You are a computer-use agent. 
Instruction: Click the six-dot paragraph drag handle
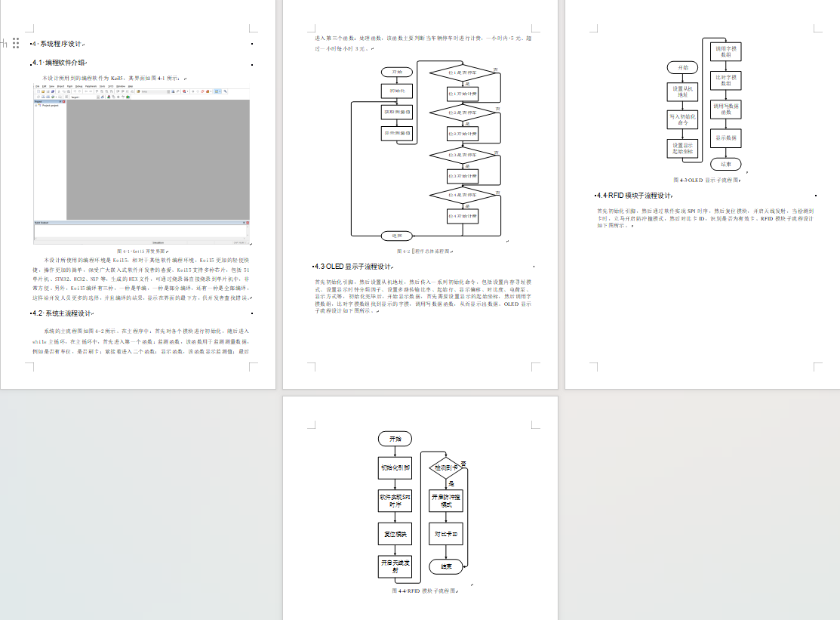[x=16, y=43]
